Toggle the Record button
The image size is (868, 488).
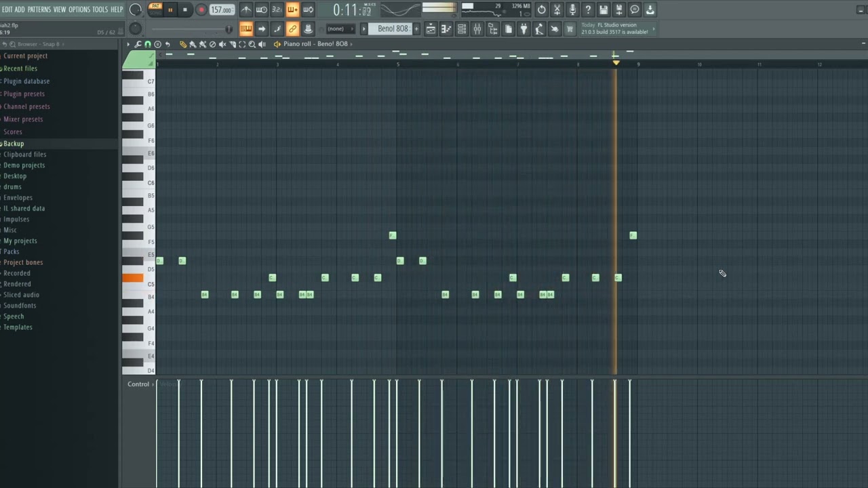tap(201, 9)
